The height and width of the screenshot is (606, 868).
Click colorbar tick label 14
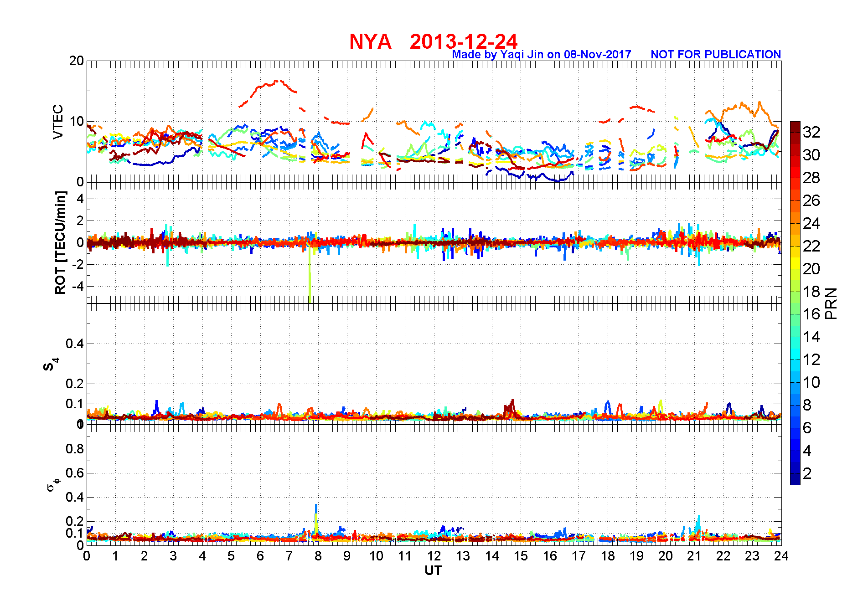tap(811, 337)
